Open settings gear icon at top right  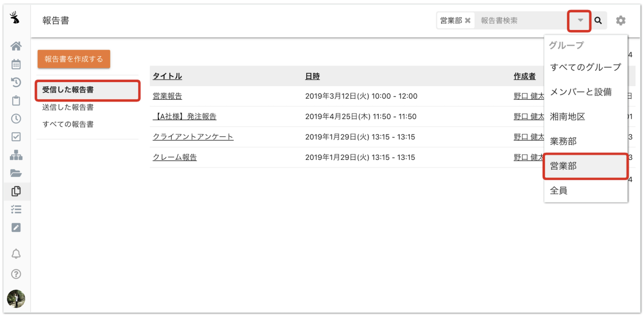(621, 21)
